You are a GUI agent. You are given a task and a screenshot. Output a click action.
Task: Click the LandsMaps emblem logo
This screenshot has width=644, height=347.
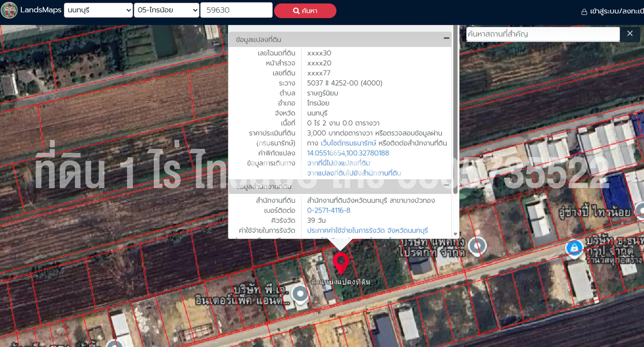pos(9,10)
